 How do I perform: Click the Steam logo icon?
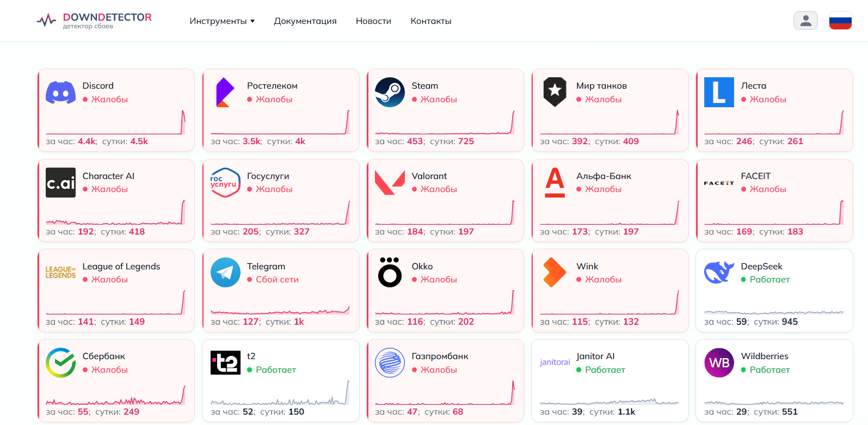tap(390, 93)
